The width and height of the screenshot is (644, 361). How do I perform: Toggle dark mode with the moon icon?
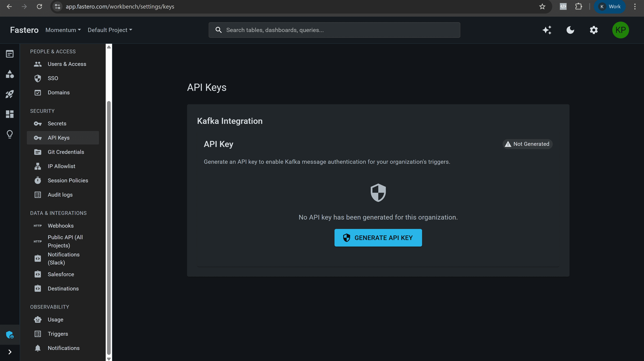click(x=570, y=30)
